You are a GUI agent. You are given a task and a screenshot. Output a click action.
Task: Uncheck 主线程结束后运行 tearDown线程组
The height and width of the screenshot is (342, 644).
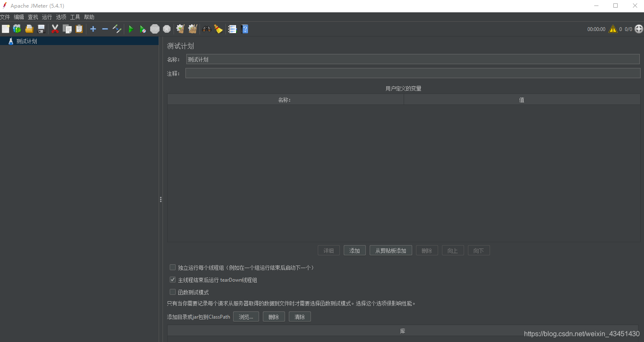[x=173, y=280]
